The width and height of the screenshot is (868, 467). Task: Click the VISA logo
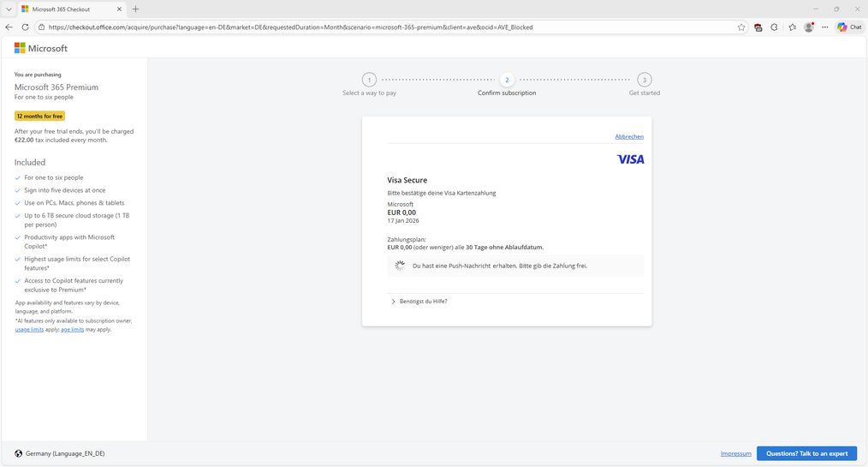click(631, 159)
